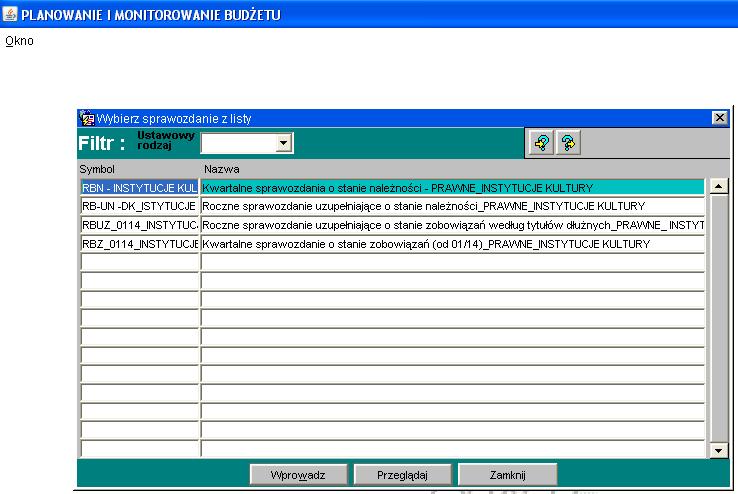Select "Roczne sprawozdanie uzupełniające o stanie zobowiązań" name
738x494 pixels.
[452, 225]
